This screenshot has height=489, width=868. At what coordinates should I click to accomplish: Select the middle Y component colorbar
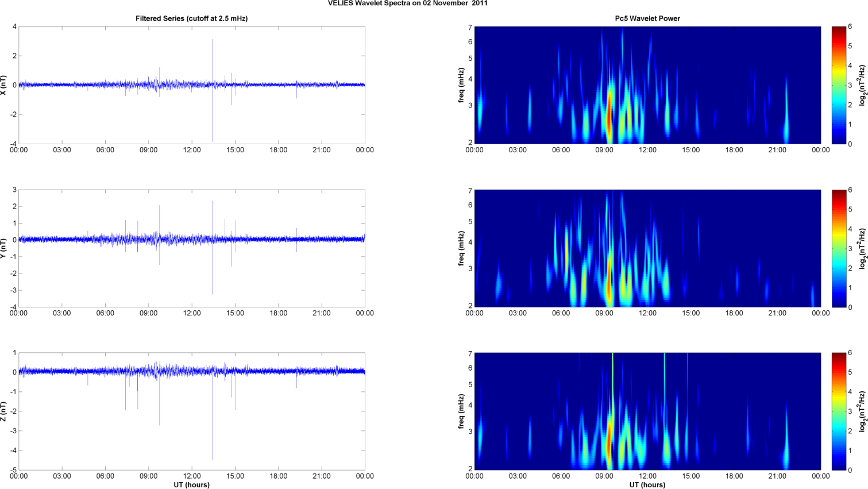pyautogui.click(x=839, y=248)
